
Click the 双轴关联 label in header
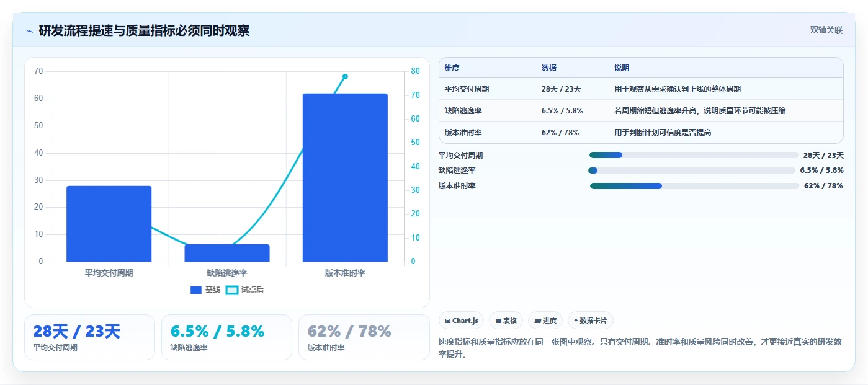[826, 30]
